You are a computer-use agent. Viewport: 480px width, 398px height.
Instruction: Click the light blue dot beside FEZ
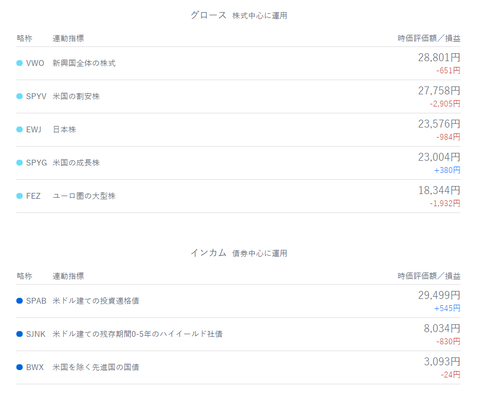pyautogui.click(x=19, y=196)
